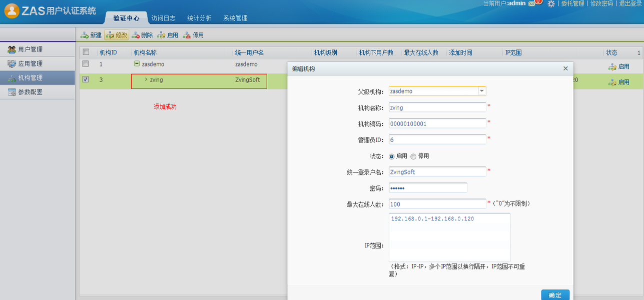Image resolution: width=644 pixels, height=300 pixels.
Task: Open the 父级机构 parent organization dropdown
Action: point(481,91)
